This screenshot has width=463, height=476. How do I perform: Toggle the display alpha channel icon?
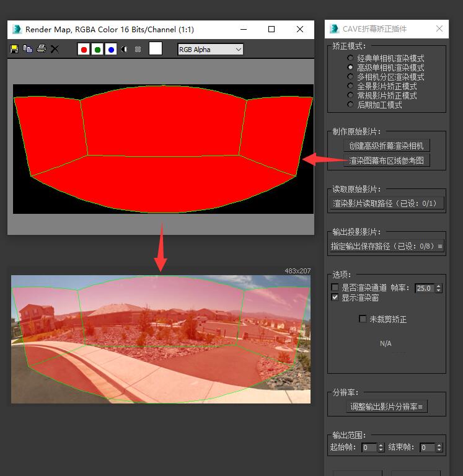point(125,50)
